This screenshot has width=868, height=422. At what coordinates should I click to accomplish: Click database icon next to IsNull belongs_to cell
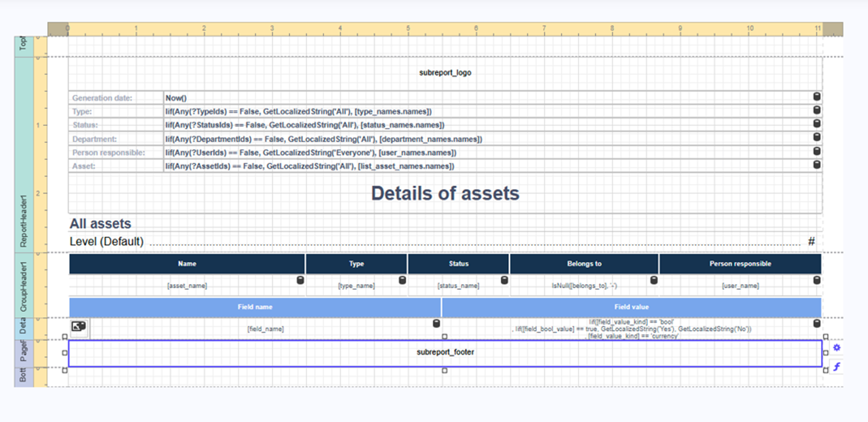pyautogui.click(x=654, y=280)
